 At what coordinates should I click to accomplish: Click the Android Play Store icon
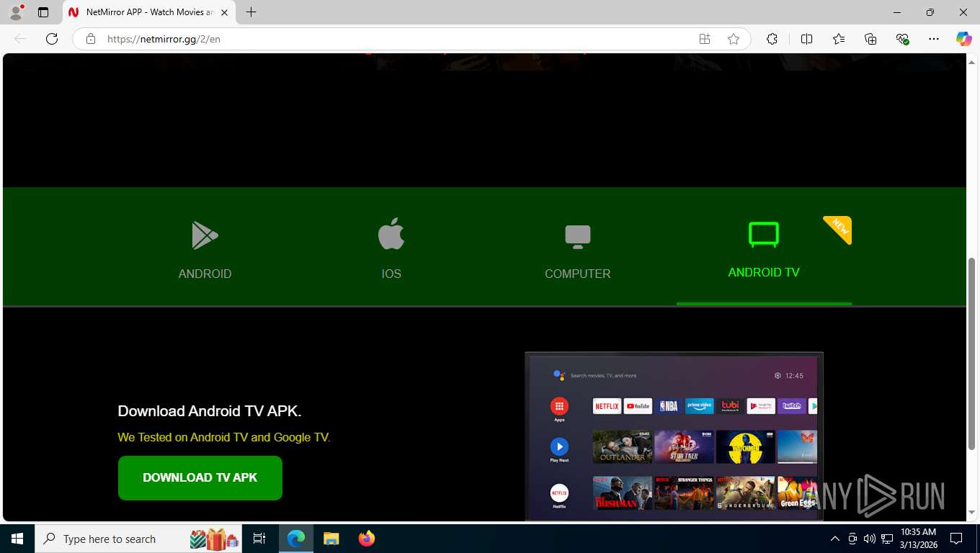[205, 235]
